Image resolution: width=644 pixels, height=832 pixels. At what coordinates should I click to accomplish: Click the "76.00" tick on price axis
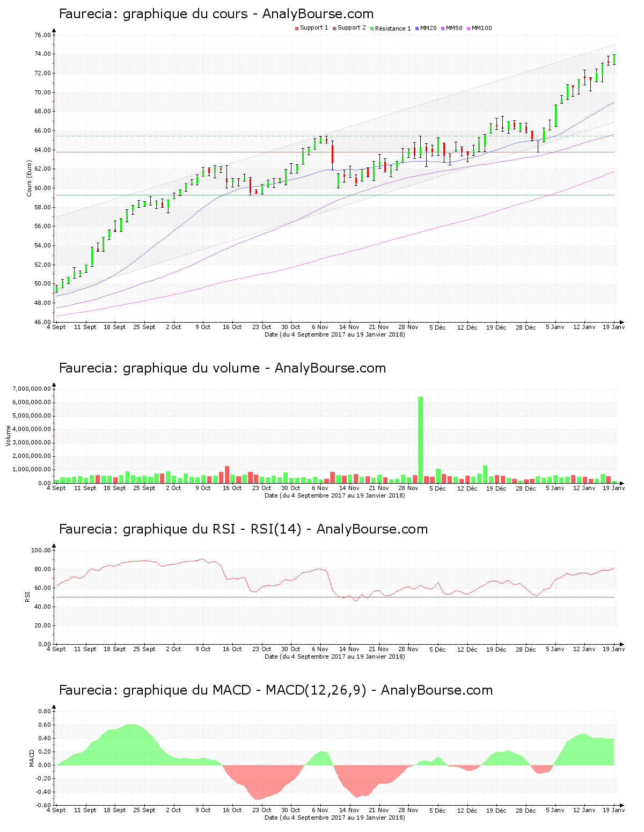click(x=42, y=35)
